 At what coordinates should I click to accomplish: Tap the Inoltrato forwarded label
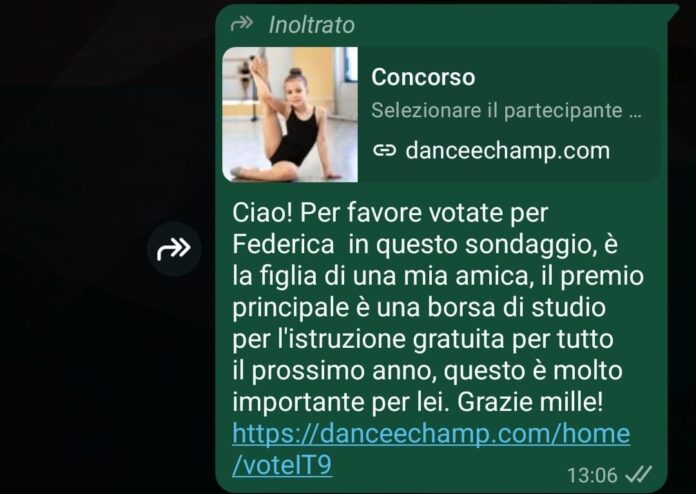(x=312, y=25)
